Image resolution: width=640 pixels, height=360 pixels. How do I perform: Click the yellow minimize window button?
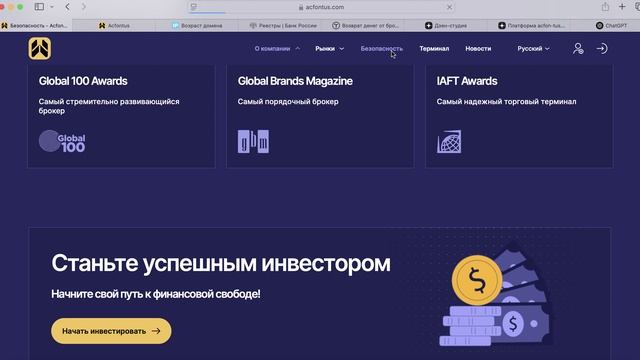click(x=10, y=7)
